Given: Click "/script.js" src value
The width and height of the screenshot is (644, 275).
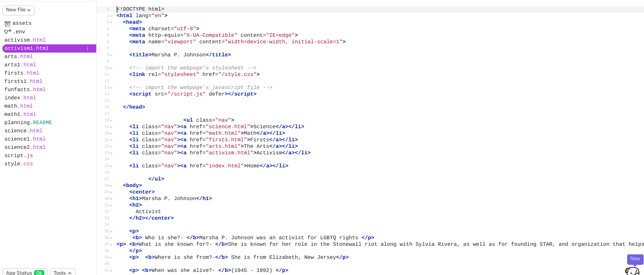Looking at the screenshot, I should pos(187,94).
